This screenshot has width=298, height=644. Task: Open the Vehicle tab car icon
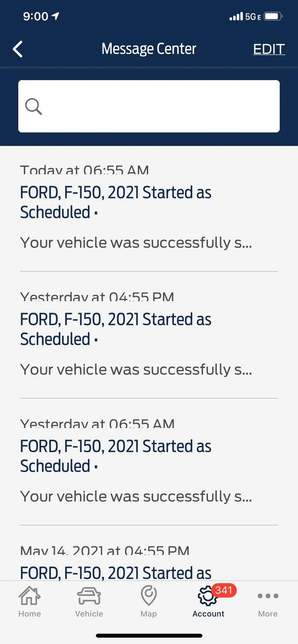(89, 596)
